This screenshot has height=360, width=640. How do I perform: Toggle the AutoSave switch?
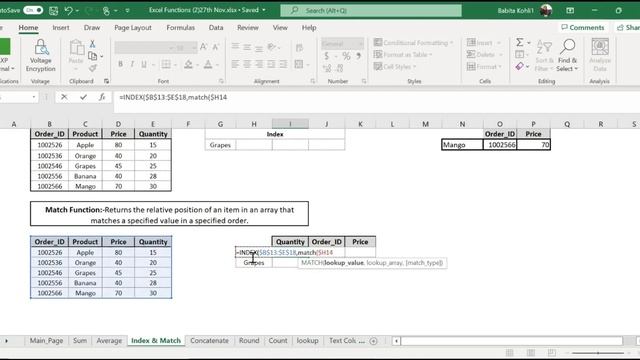point(33,10)
